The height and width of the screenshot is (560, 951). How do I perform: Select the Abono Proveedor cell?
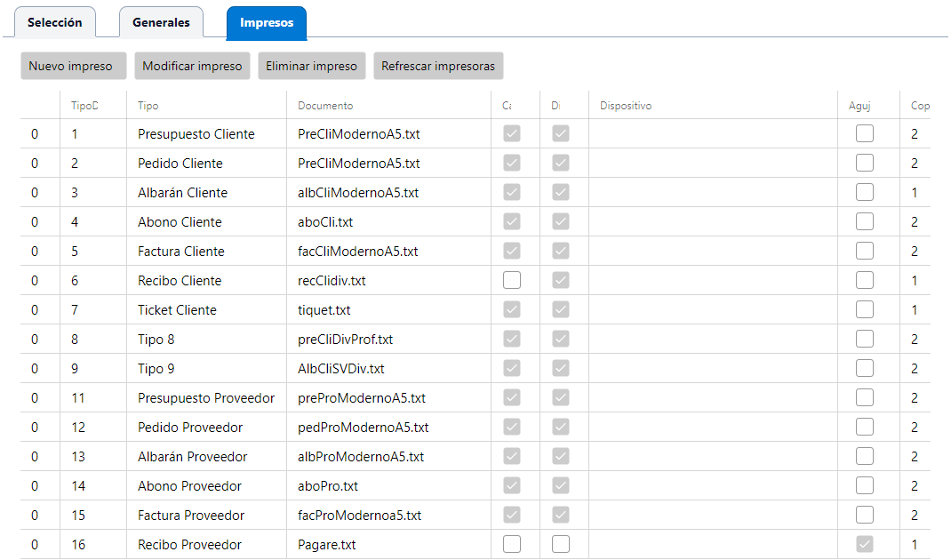pyautogui.click(x=206, y=486)
